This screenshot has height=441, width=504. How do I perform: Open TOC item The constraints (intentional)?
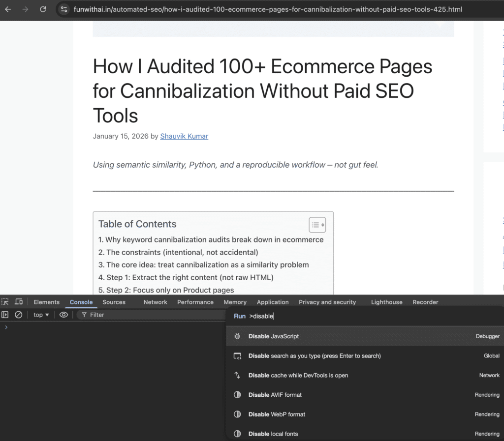[178, 252]
